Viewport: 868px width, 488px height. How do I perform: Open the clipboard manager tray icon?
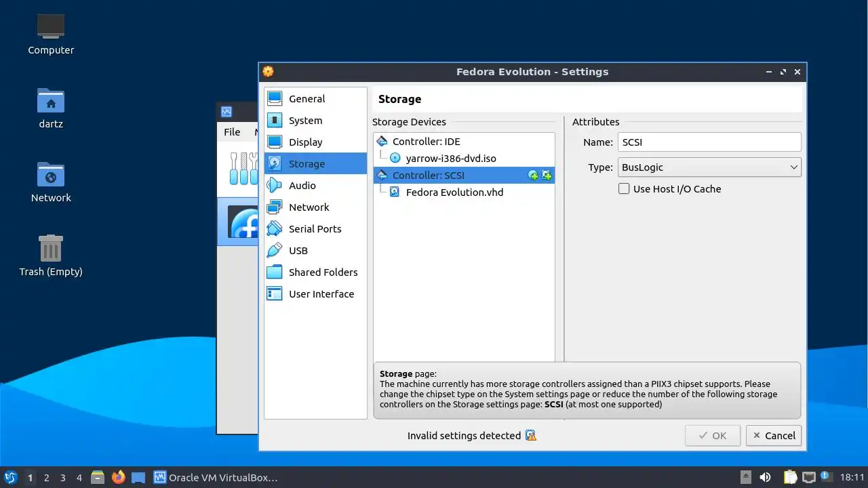790,477
